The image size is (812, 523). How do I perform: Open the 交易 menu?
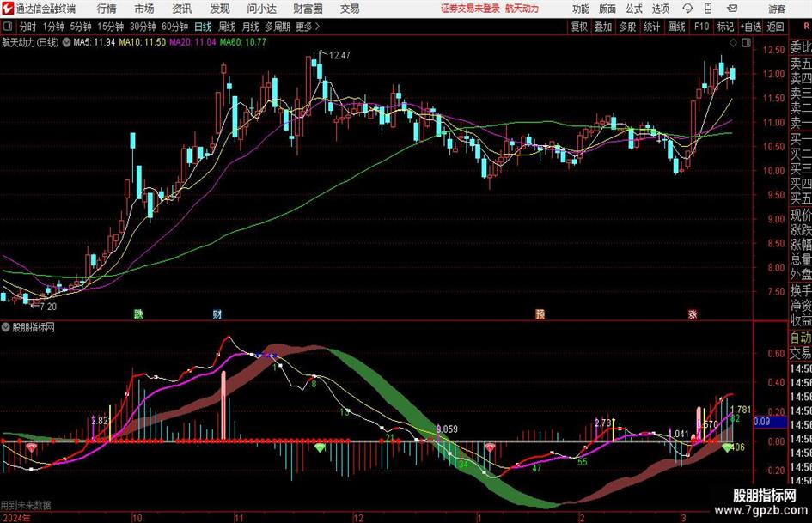350,9
